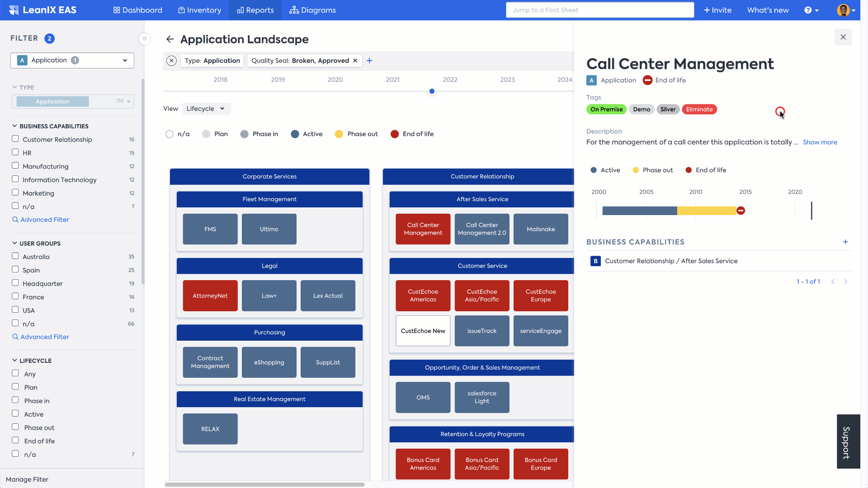Check the Customer Relationship capability filter

(15, 139)
